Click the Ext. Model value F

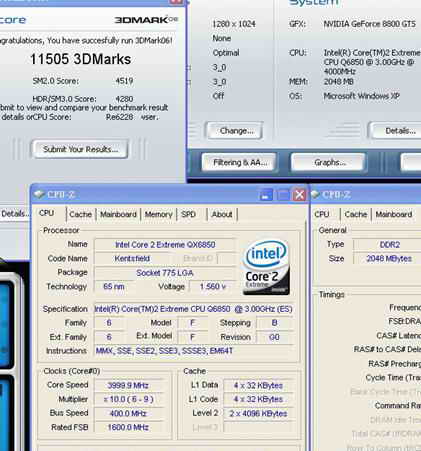[x=192, y=337]
